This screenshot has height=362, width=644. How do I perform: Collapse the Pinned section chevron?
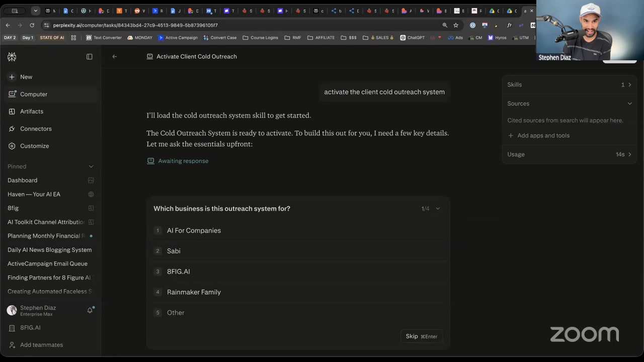[91, 166]
